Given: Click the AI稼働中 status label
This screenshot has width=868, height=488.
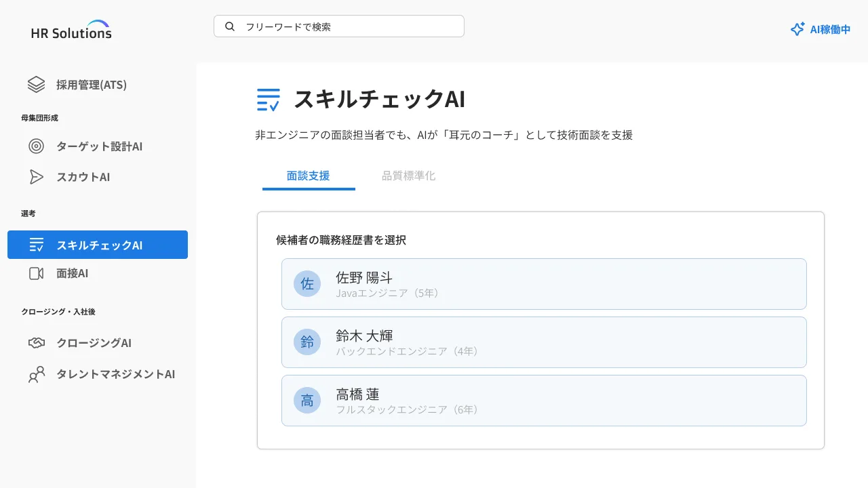Looking at the screenshot, I should click(x=830, y=29).
